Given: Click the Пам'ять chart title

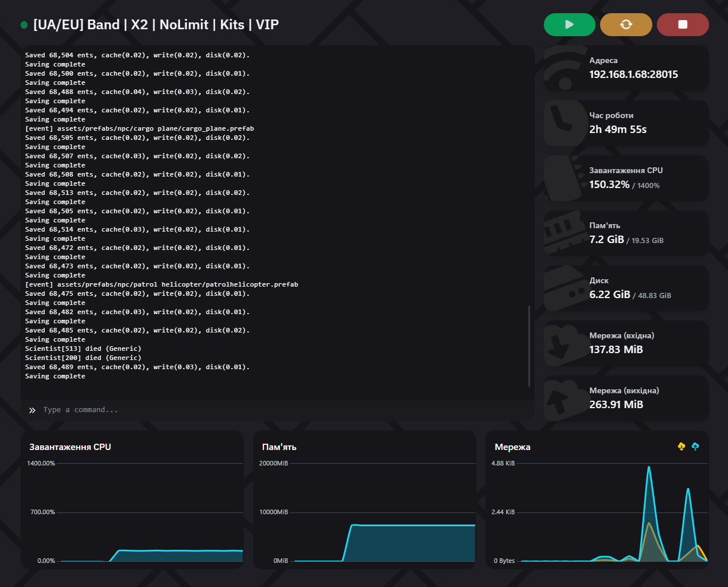Looking at the screenshot, I should point(279,447).
